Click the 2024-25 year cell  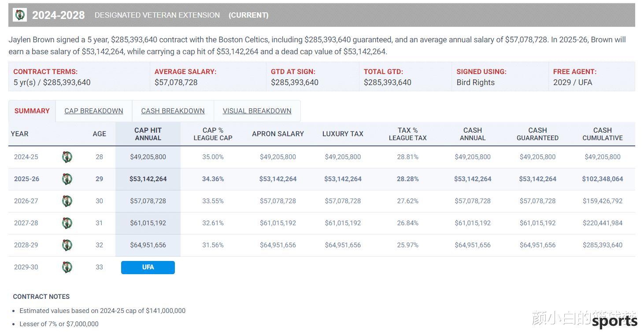[x=26, y=157]
